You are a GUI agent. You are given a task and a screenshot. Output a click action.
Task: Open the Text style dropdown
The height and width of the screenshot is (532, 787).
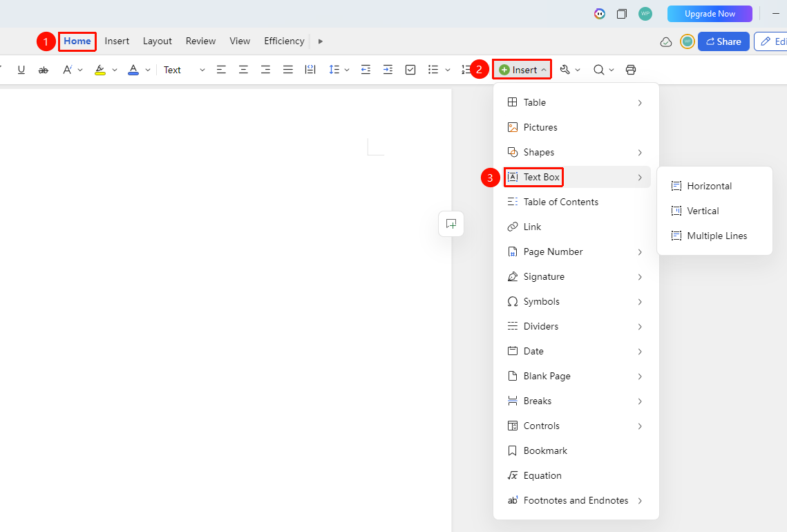(x=184, y=70)
